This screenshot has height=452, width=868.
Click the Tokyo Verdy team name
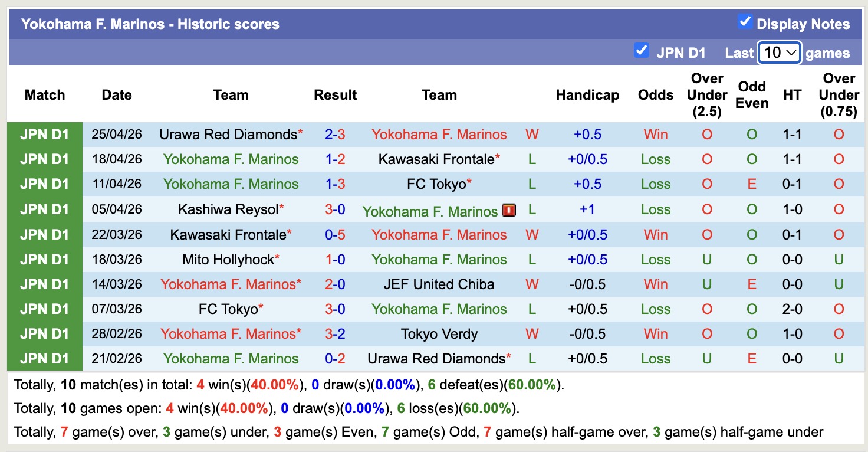click(439, 333)
